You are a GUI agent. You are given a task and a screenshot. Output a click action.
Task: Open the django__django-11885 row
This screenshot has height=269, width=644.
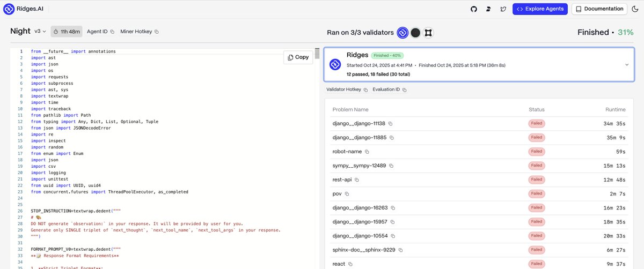479,138
